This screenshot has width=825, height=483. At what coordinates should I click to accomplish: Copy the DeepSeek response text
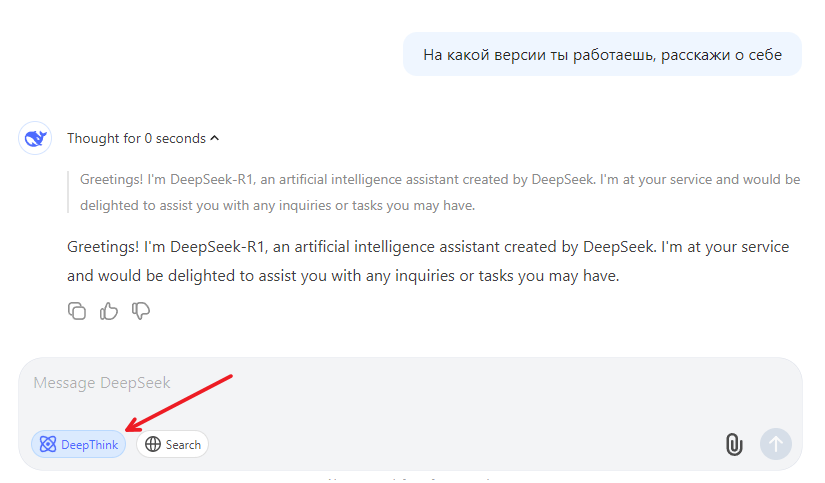coord(77,311)
